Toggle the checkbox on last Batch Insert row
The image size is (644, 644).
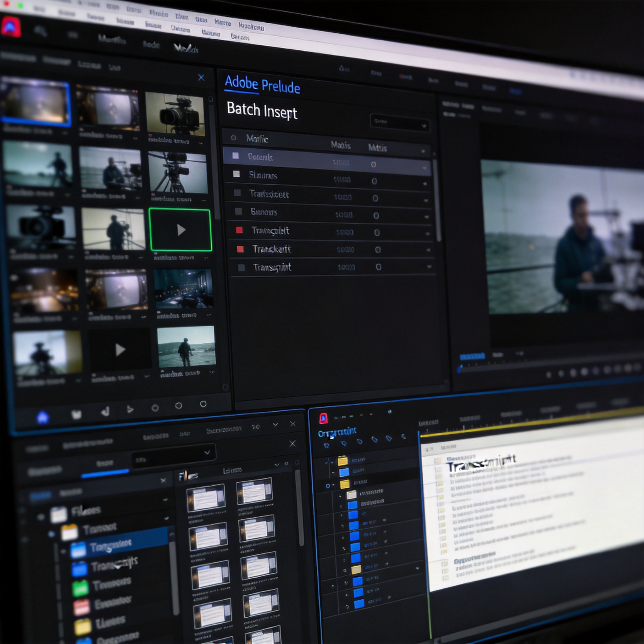pos(242,267)
